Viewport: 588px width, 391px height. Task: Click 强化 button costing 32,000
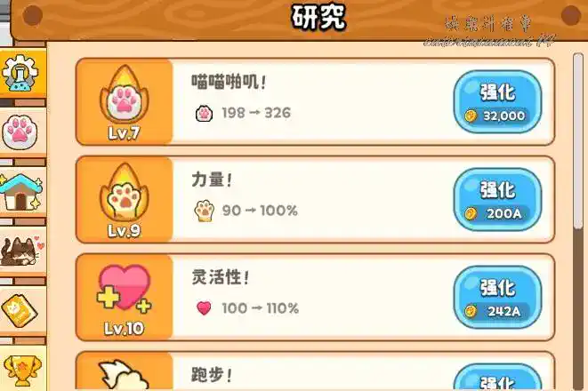[497, 102]
